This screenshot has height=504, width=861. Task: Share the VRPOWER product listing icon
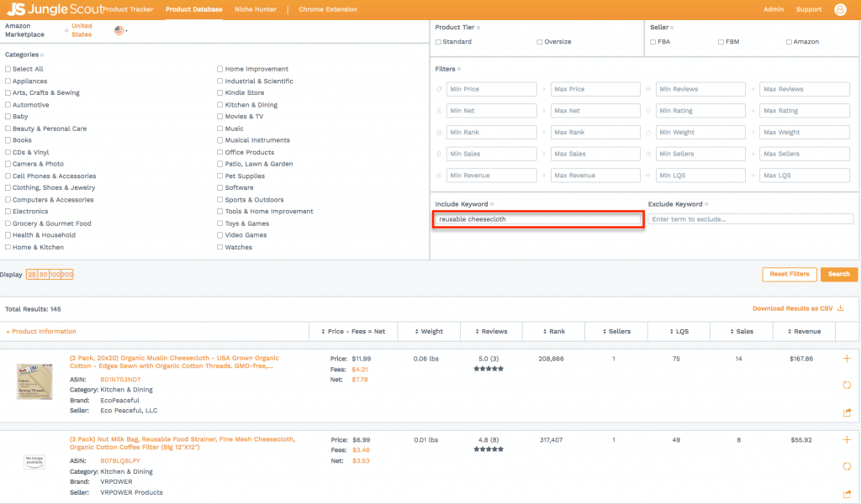point(847,494)
